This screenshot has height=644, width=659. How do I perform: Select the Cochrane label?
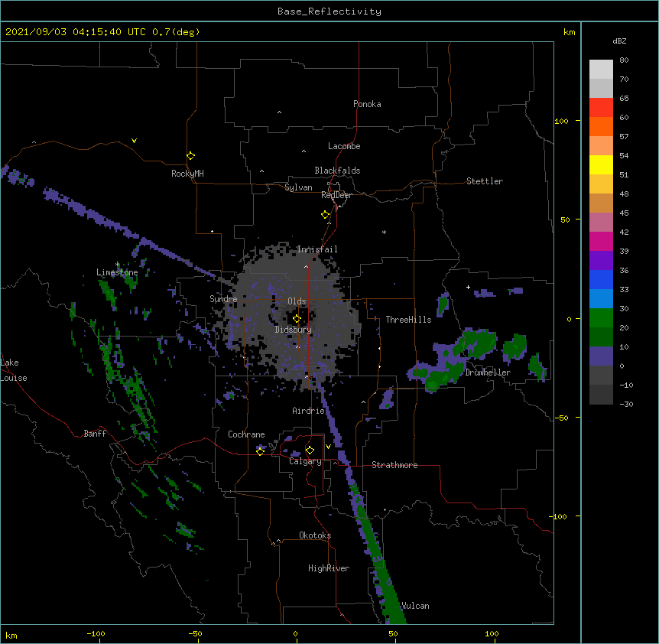[x=246, y=434]
